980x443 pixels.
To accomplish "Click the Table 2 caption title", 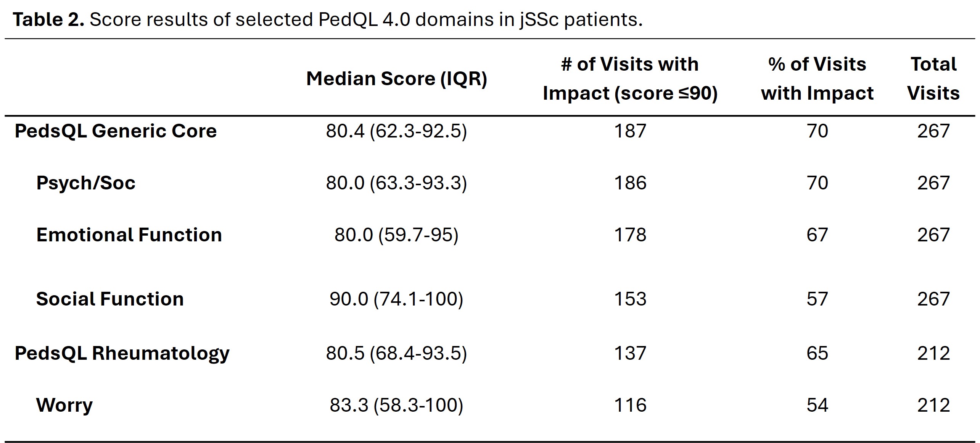I will pos(327,20).
